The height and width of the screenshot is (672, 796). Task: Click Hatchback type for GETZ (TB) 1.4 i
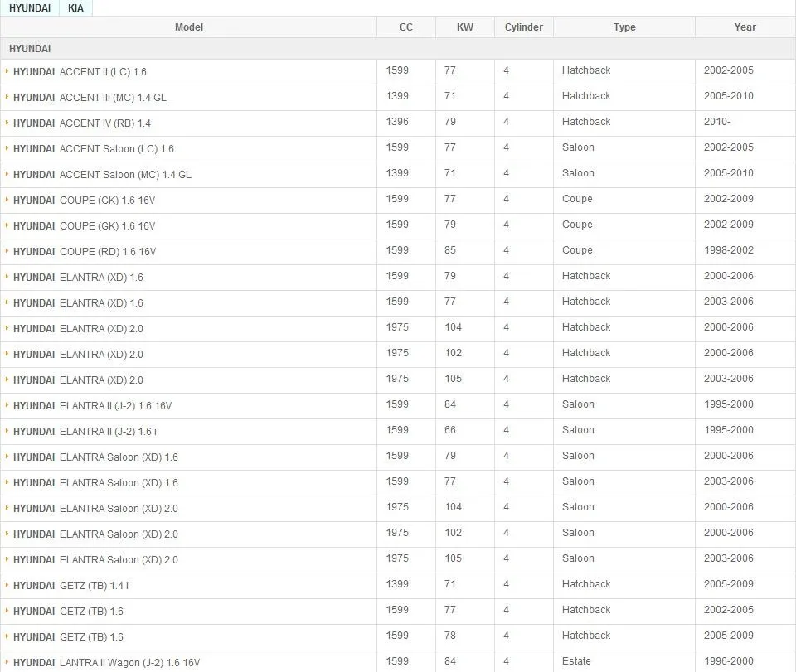pos(586,584)
